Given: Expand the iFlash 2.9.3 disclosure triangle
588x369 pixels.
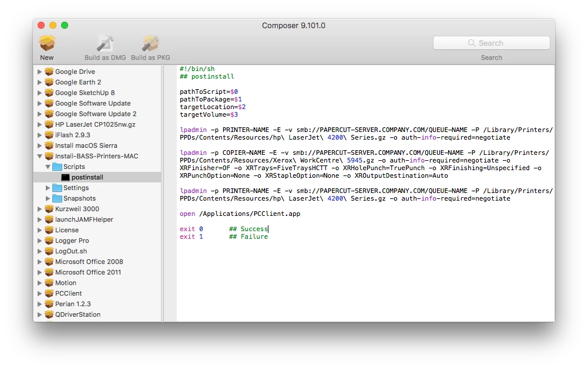Looking at the screenshot, I should [39, 135].
